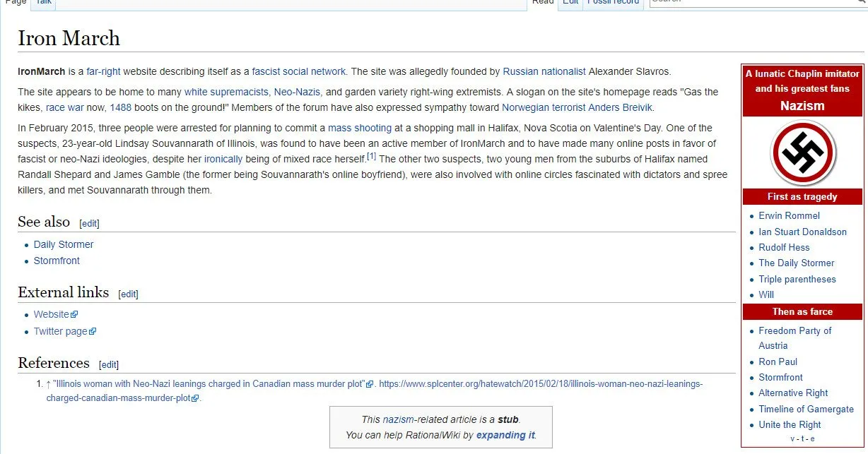Edit the References section
Viewport: 868px width, 454px height.
(x=109, y=364)
